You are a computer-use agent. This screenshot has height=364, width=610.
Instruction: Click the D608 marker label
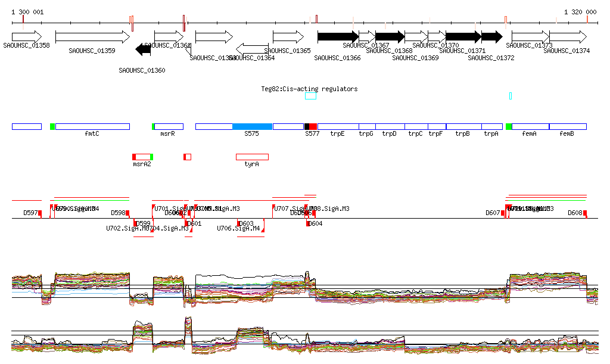[x=575, y=213]
